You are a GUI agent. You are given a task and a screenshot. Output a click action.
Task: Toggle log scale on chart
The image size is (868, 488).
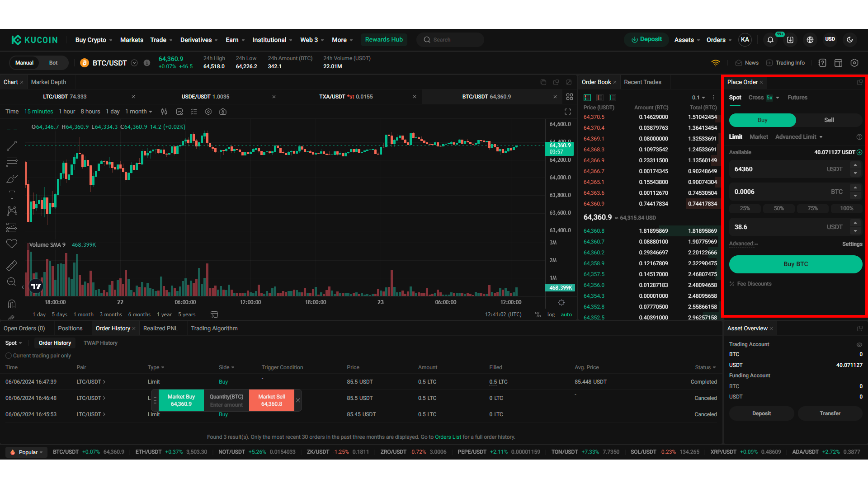click(551, 314)
